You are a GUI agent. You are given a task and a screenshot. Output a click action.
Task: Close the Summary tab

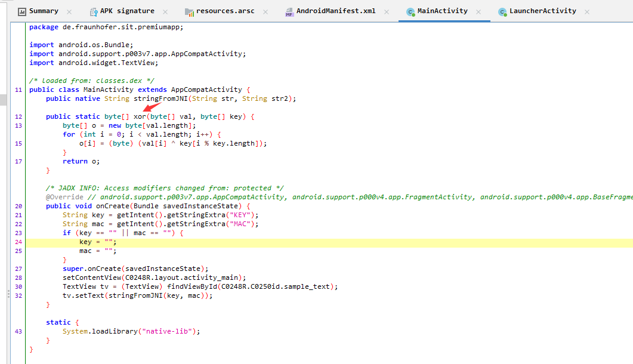pyautogui.click(x=70, y=11)
